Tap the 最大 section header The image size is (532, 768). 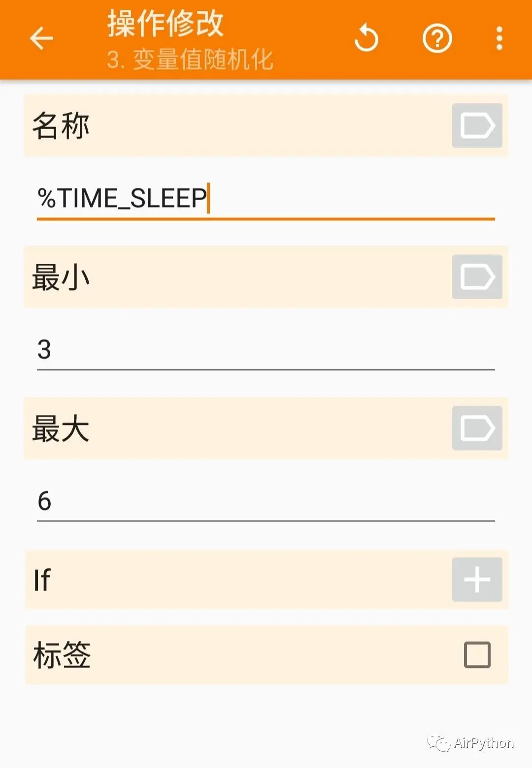61,428
